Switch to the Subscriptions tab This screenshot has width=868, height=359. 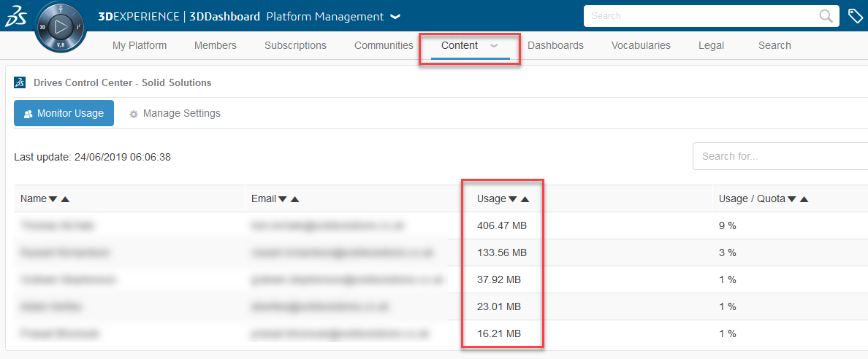pyautogui.click(x=295, y=45)
